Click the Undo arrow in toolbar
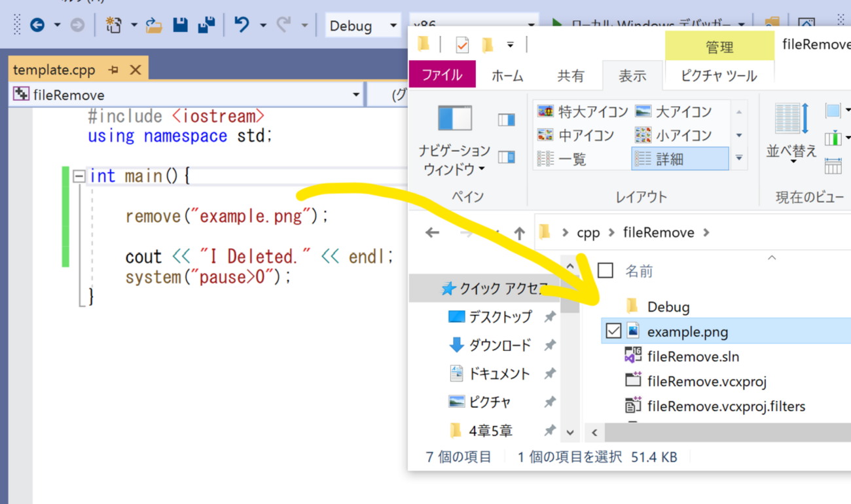 click(x=242, y=26)
